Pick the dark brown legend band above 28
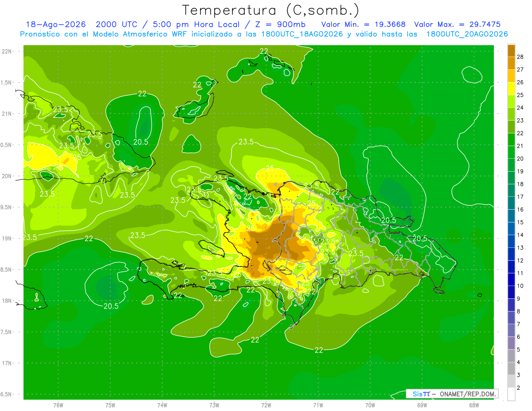Viewport: 532px width, 411px height. (511, 51)
